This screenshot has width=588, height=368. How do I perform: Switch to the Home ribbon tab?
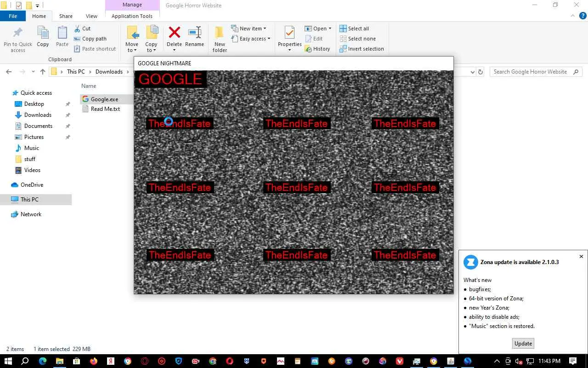coord(39,16)
